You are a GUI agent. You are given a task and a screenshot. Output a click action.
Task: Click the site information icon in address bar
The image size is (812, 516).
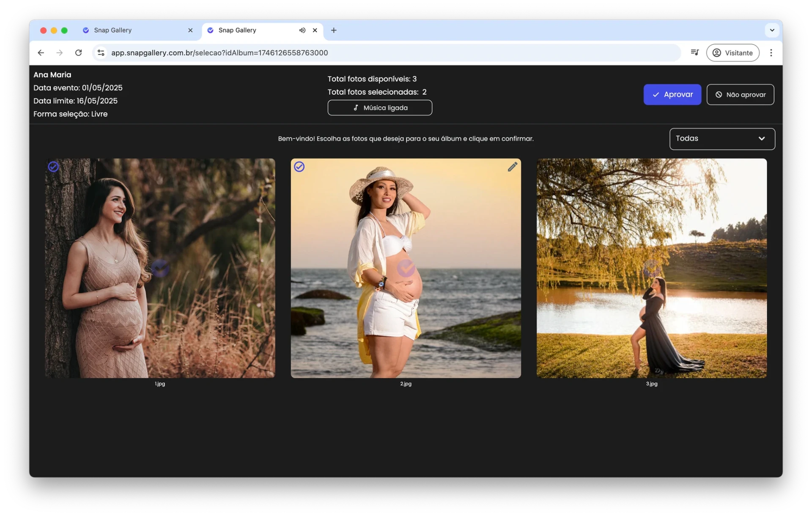101,52
